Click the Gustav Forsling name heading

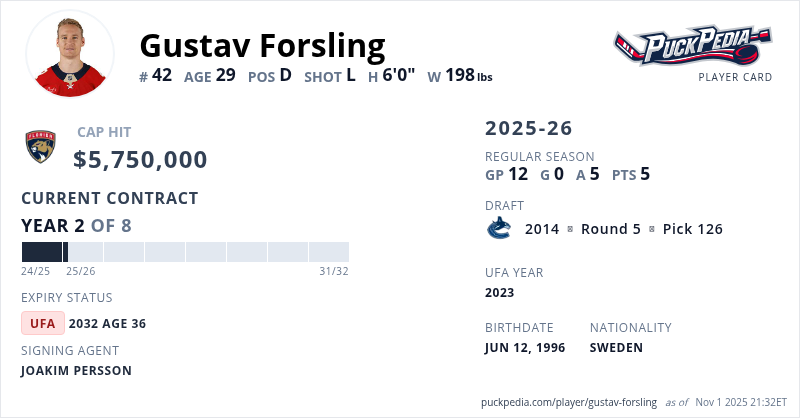[262, 45]
